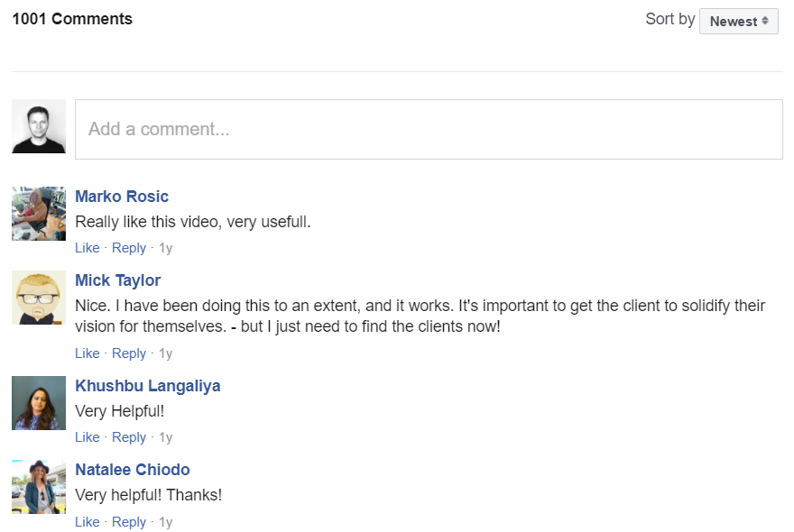Open Marko Rosic's profile picture
The width and height of the screenshot is (794, 532).
pyautogui.click(x=39, y=214)
